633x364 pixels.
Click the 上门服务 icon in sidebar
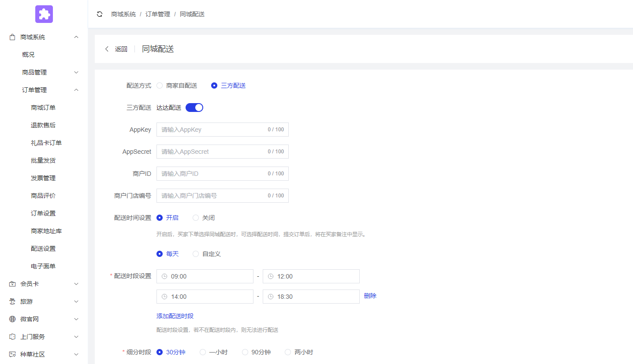[12, 336]
